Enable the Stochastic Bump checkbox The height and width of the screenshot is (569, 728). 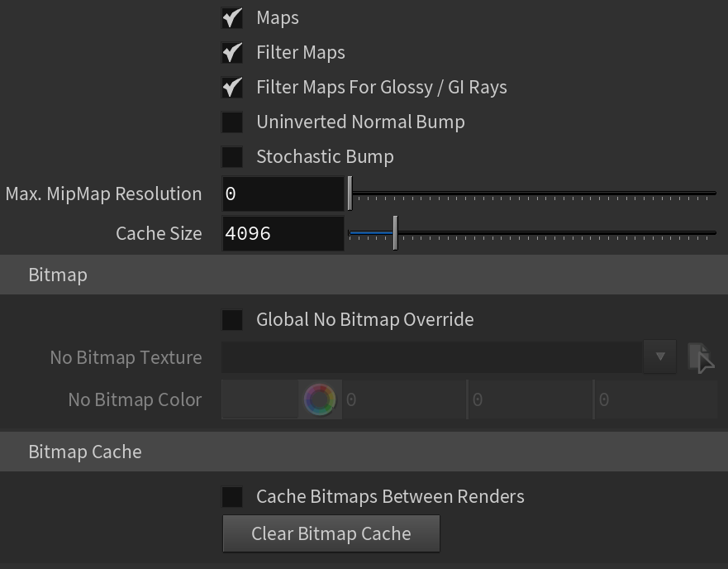click(232, 157)
